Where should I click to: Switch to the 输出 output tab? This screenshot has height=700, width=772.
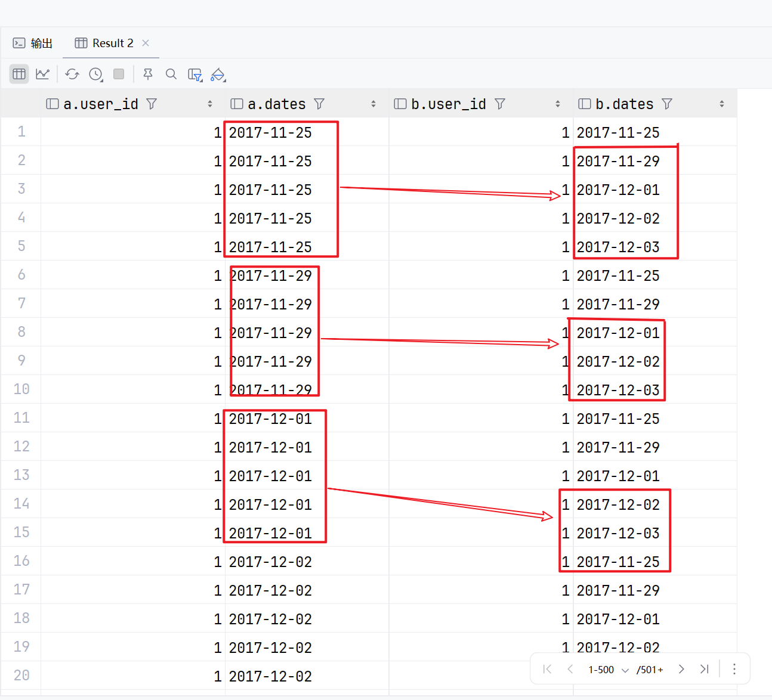click(33, 43)
